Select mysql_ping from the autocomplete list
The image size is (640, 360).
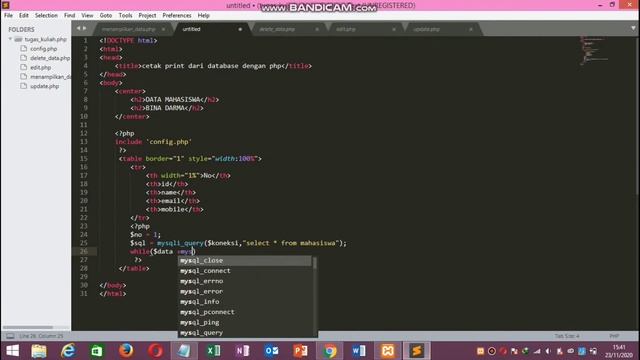(x=244, y=322)
